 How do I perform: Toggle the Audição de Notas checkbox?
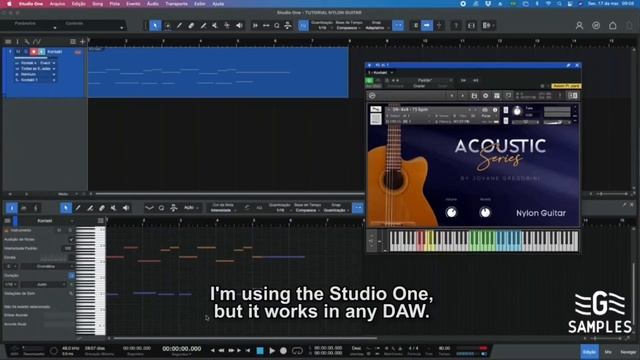[71, 240]
